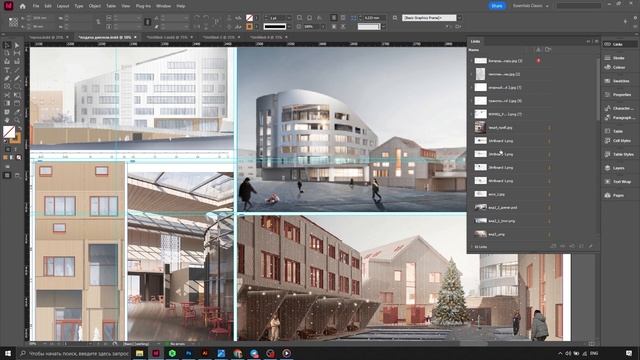Open the Pages panel from the dock

click(x=619, y=196)
